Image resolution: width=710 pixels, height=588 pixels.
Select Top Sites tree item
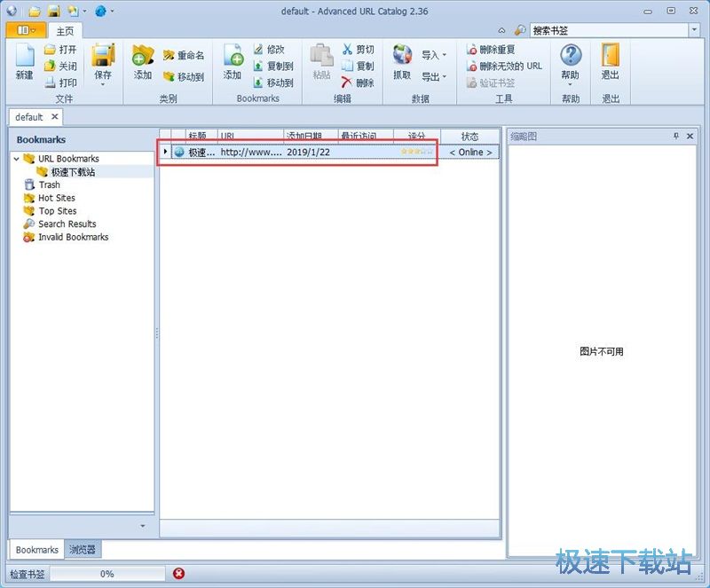tap(57, 211)
